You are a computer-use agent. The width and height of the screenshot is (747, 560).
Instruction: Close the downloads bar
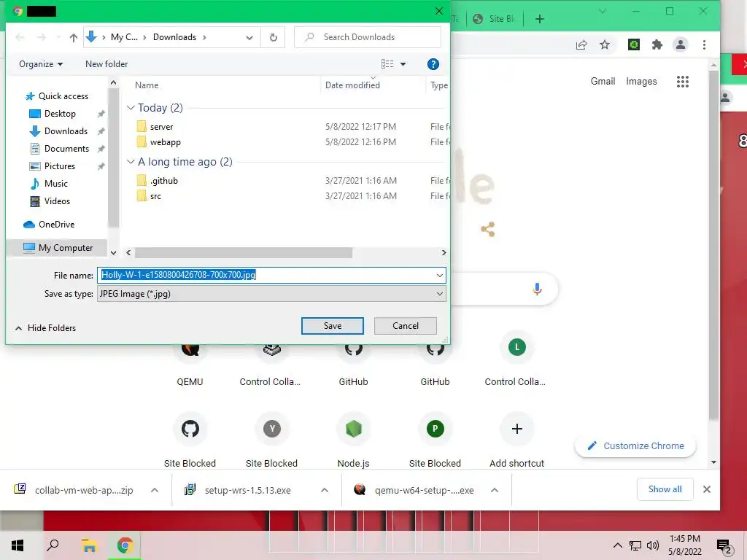tap(706, 489)
